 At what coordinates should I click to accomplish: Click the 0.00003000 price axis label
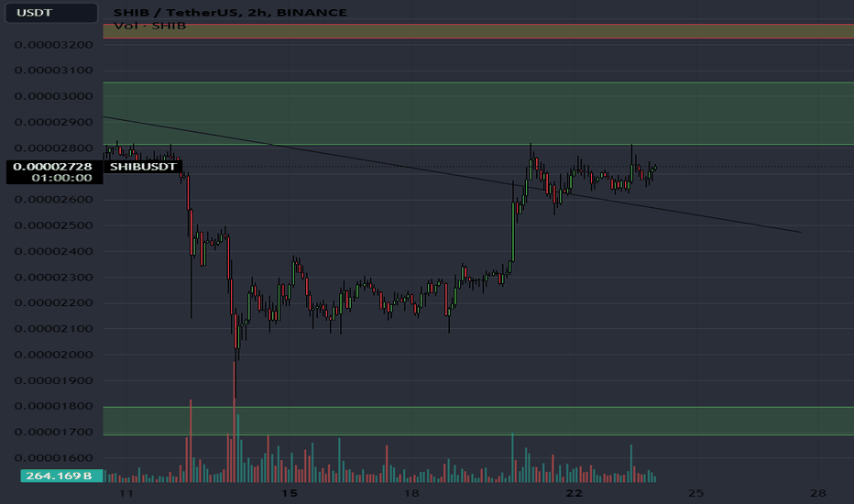(x=53, y=96)
